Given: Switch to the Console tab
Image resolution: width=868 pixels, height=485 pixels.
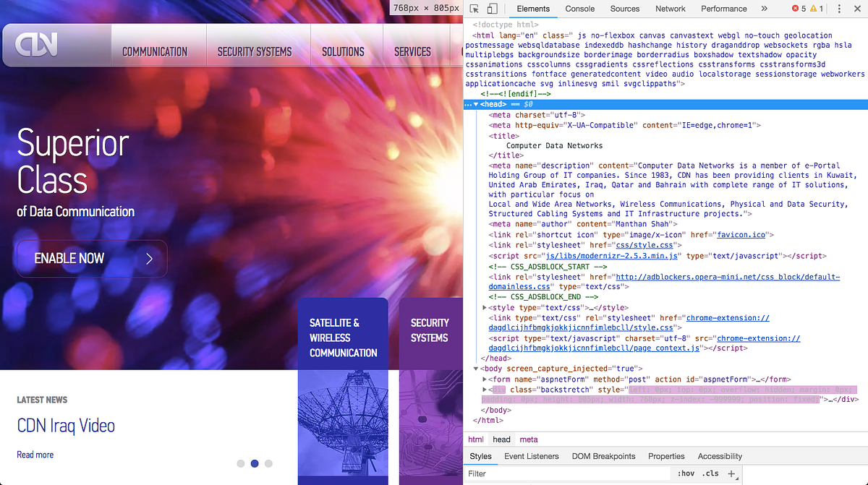Looking at the screenshot, I should 579,9.
